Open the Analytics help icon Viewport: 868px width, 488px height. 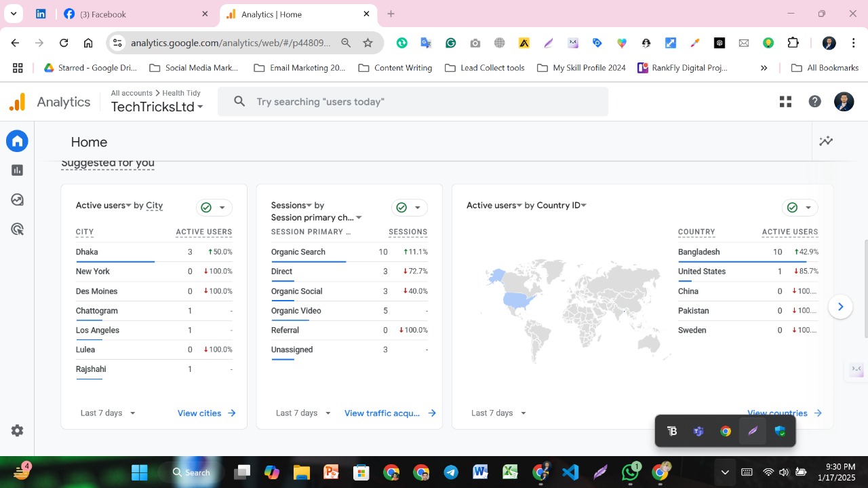pyautogui.click(x=814, y=102)
